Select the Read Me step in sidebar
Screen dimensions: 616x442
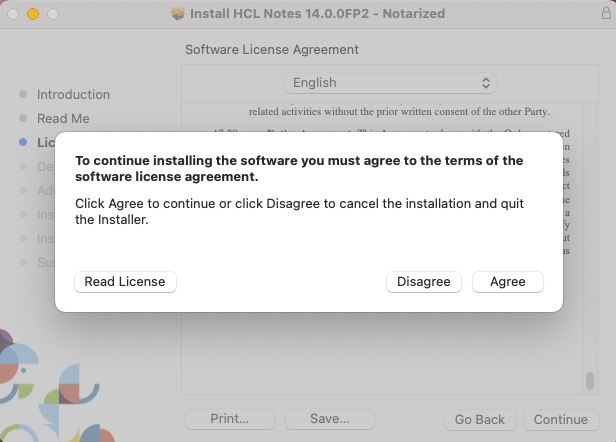pos(63,119)
